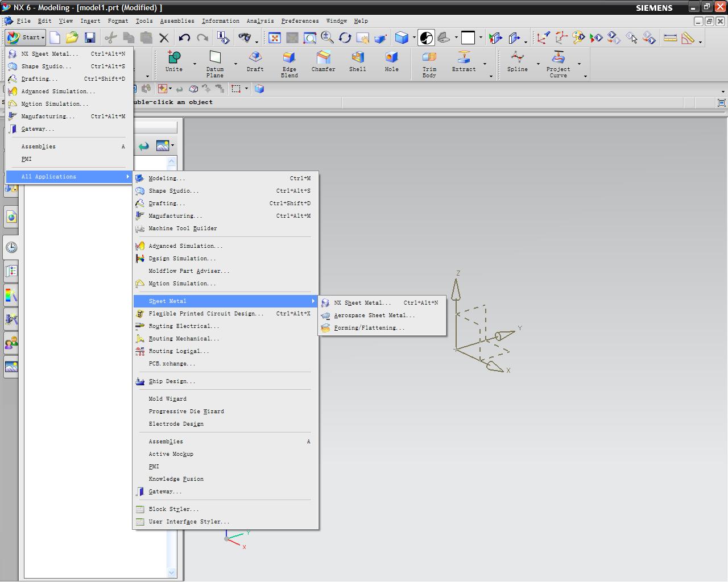This screenshot has height=582, width=728.
Task: Choose Progressive Die Wizard
Action: click(x=226, y=411)
